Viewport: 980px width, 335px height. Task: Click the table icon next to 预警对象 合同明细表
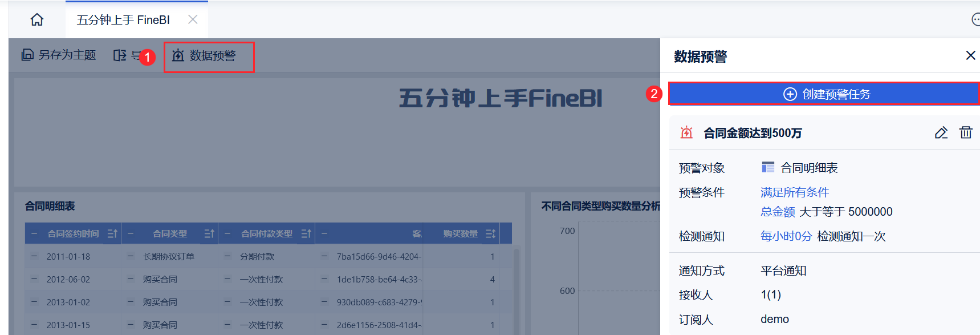768,167
